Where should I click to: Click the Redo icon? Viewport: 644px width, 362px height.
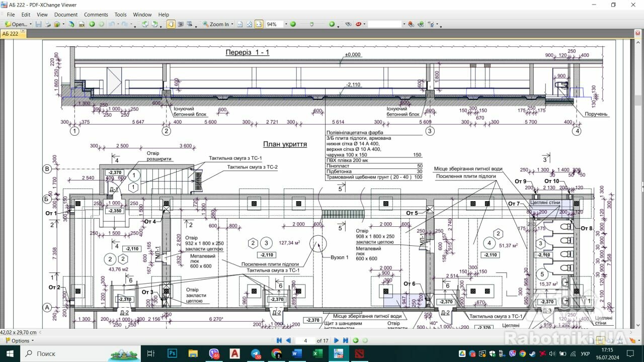[x=124, y=24]
